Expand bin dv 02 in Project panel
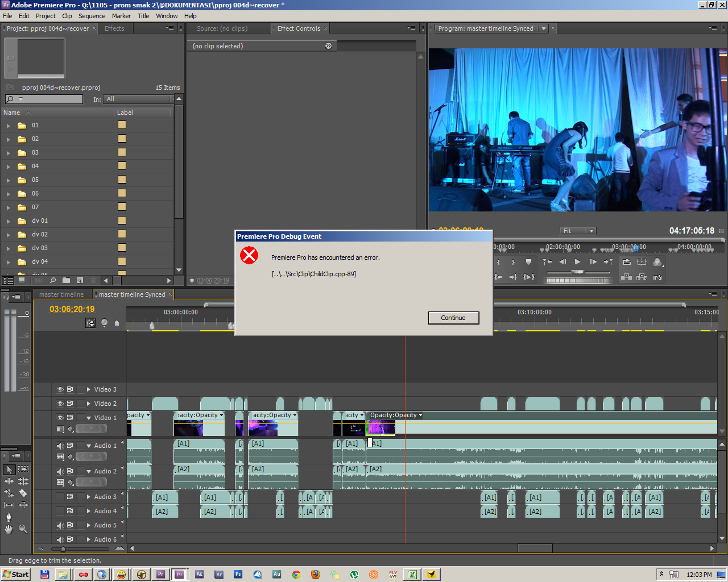Viewport: 728px width, 582px height. (x=8, y=235)
